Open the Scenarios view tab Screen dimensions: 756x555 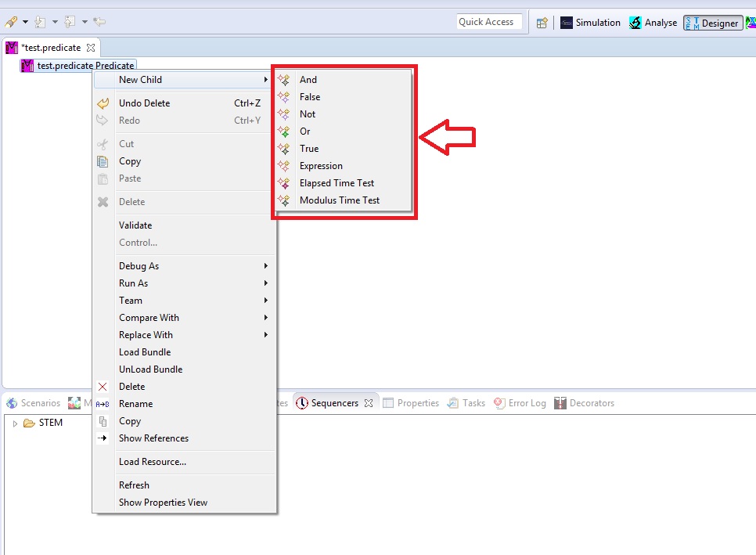click(x=34, y=403)
